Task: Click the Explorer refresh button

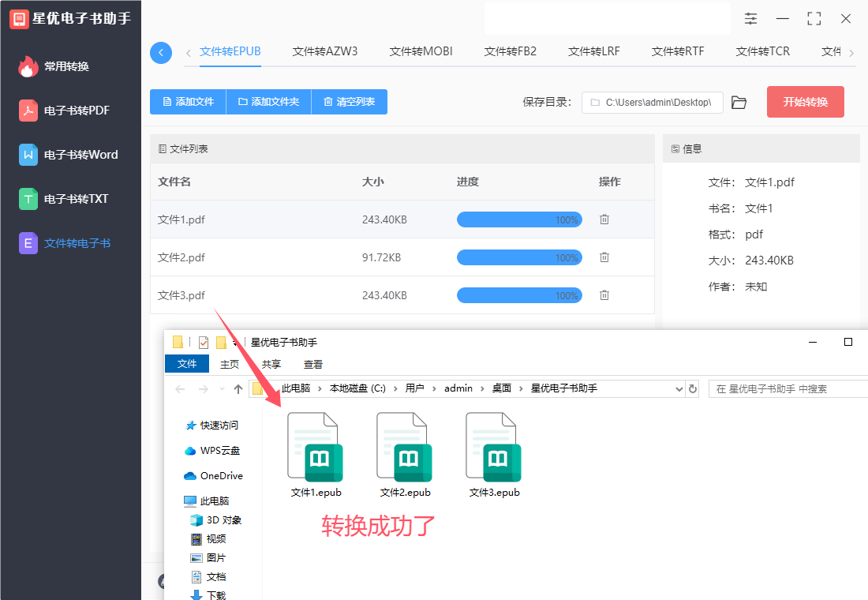Action: click(693, 389)
